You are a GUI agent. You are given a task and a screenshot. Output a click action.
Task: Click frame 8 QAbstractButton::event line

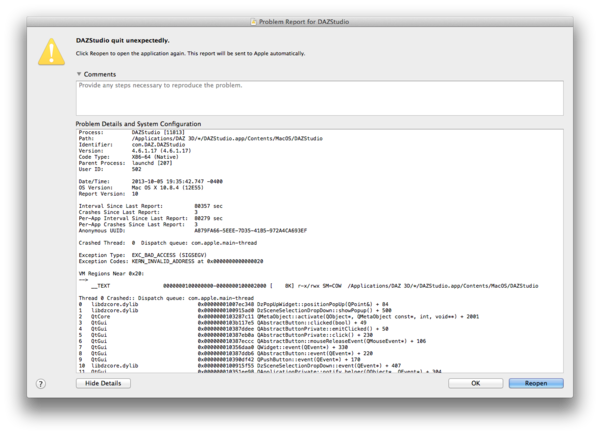click(225, 353)
